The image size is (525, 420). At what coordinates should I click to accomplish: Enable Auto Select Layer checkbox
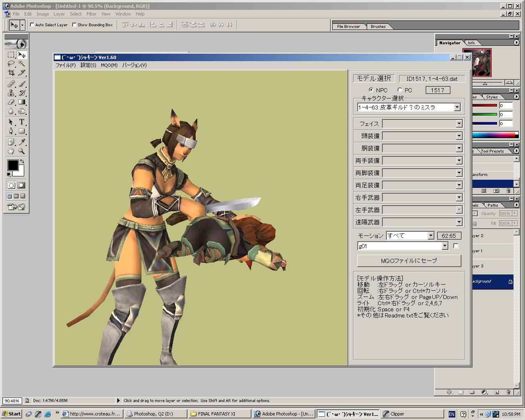pyautogui.click(x=32, y=25)
